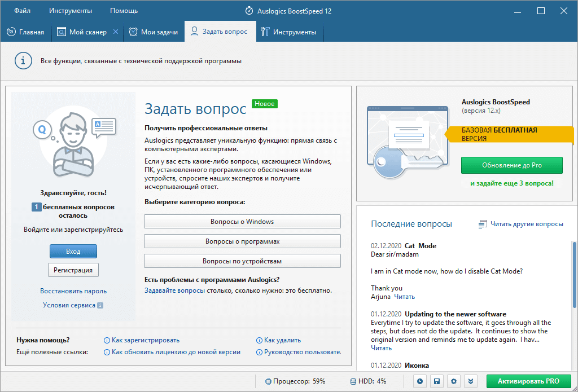Select the Иконка question title
This screenshot has width=578, height=392.
(x=417, y=365)
